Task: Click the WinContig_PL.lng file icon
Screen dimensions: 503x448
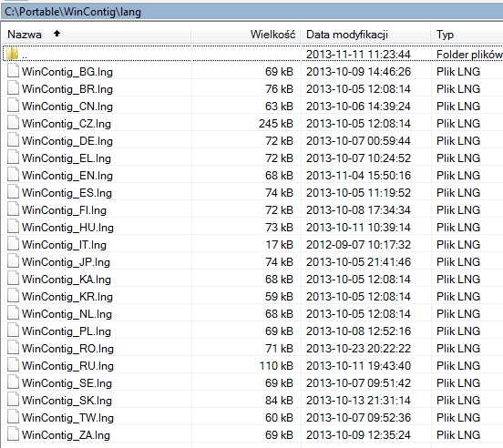Action: click(13, 330)
